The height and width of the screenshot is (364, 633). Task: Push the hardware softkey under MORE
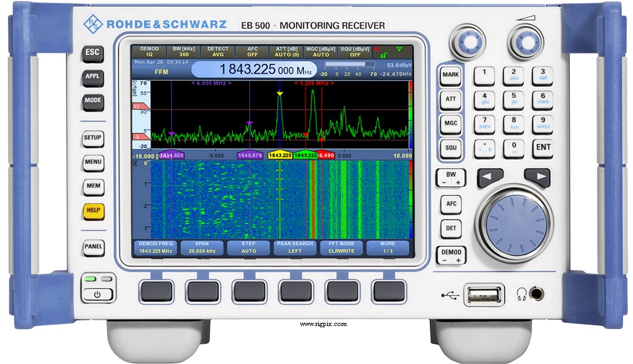pyautogui.click(x=389, y=291)
